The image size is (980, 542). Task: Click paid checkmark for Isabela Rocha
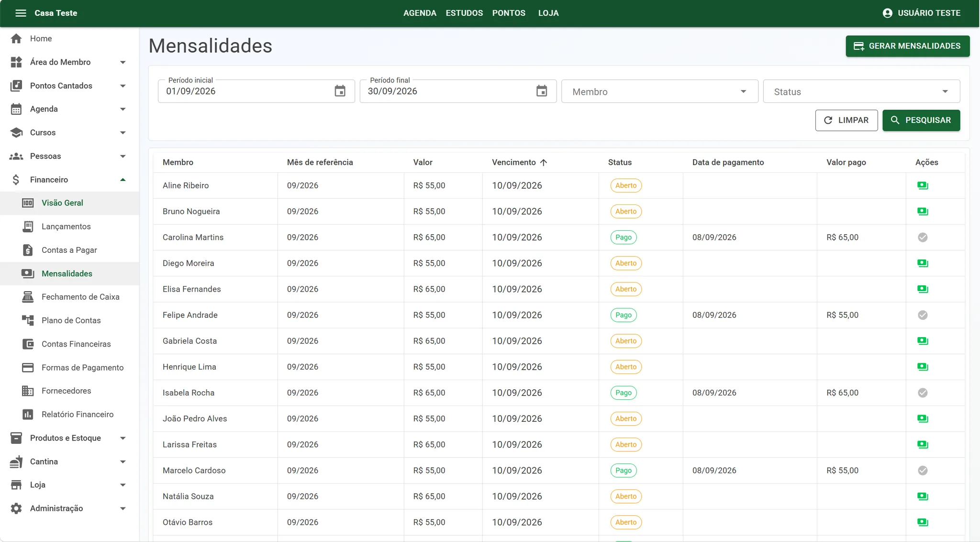[923, 393]
